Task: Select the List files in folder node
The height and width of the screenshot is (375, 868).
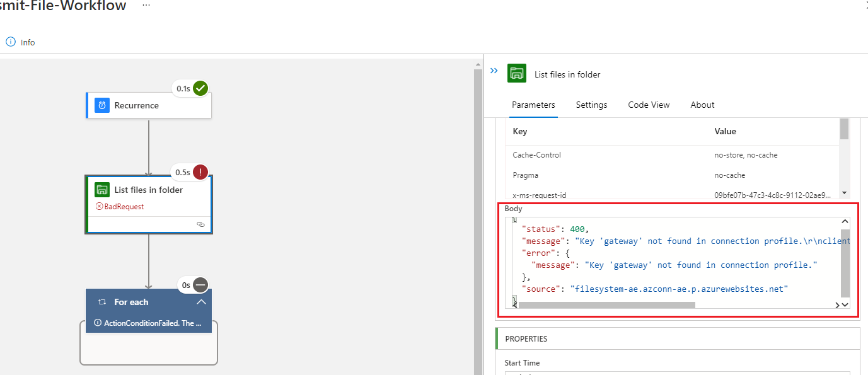Action: (x=149, y=205)
